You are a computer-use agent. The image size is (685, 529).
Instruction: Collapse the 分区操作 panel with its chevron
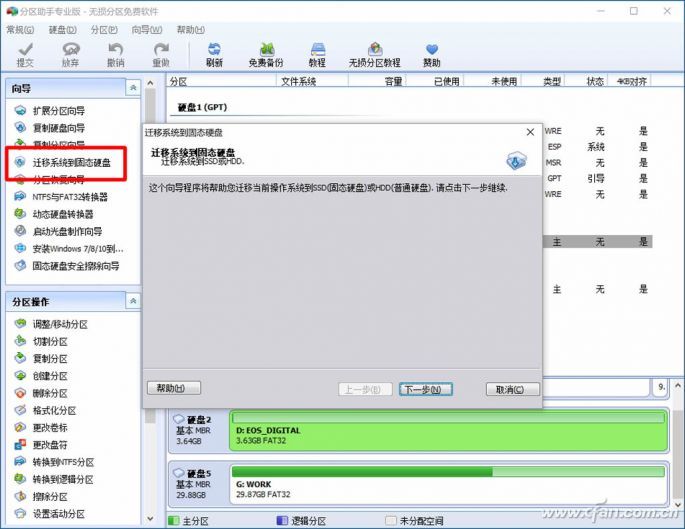pos(132,301)
